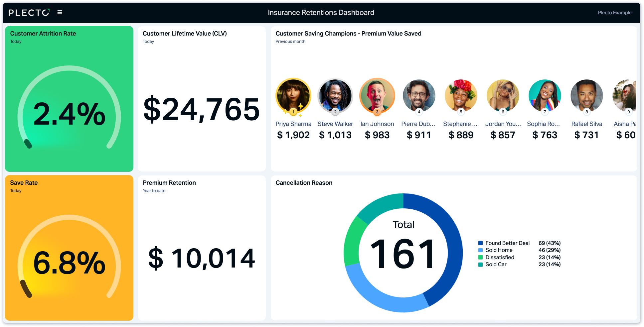
Task: Select the Found Better Deal legend swatch
Action: point(480,243)
